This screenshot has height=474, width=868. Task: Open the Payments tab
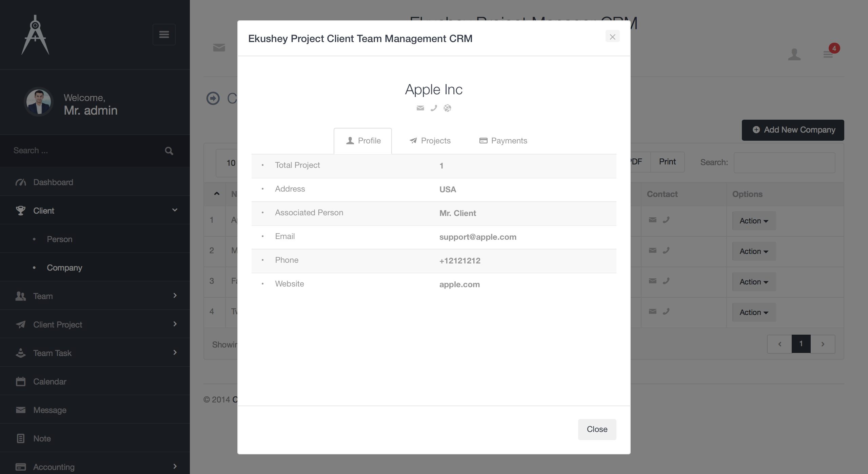(x=503, y=141)
